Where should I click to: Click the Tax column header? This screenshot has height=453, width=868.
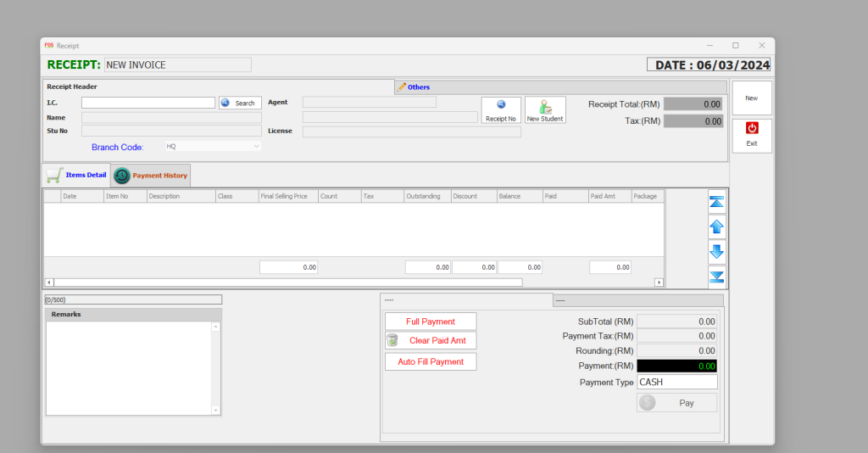[382, 196]
